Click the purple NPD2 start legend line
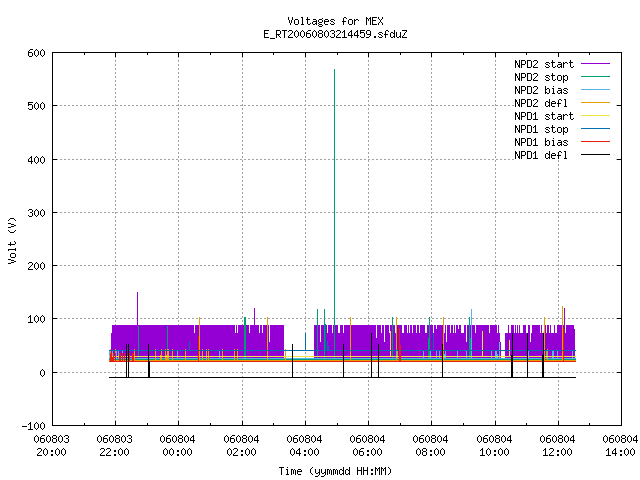 tap(595, 64)
